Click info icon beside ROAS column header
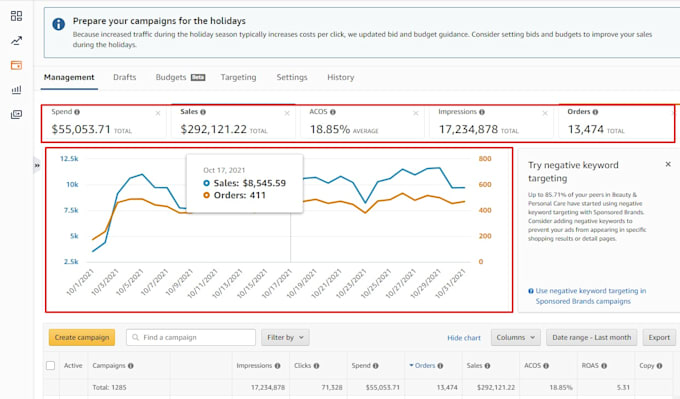680x399 pixels. 604,366
